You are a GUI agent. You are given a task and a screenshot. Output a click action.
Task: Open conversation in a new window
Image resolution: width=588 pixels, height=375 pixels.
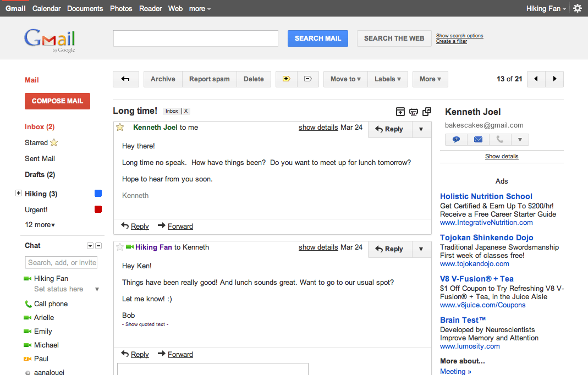click(426, 112)
